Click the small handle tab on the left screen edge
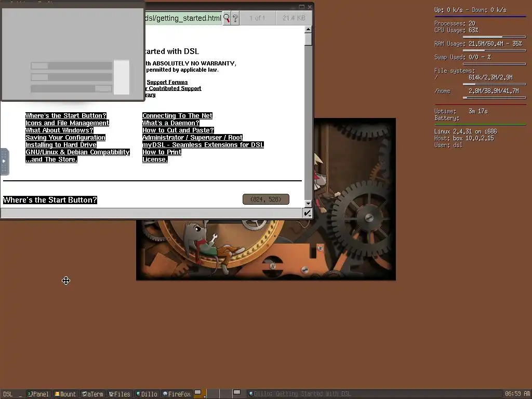 tap(4, 162)
